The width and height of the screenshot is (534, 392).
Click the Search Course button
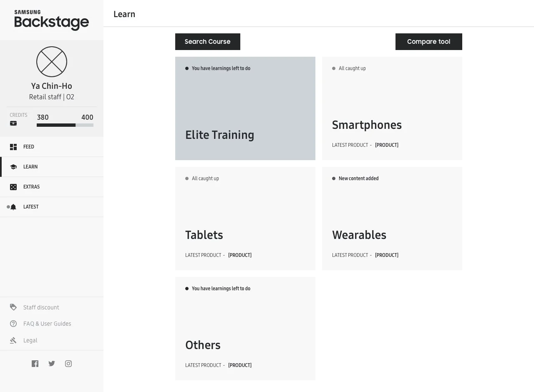tap(208, 42)
